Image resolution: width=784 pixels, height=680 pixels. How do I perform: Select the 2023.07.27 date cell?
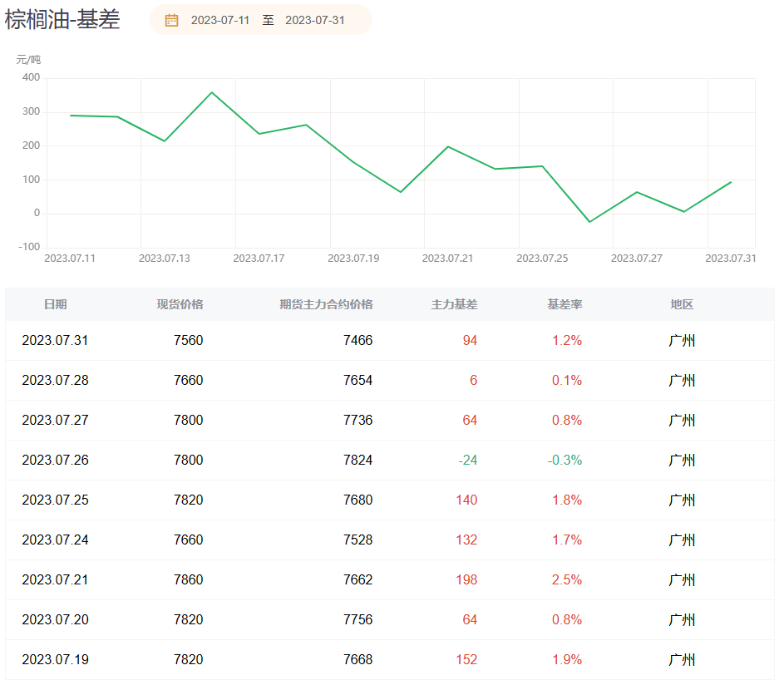(56, 421)
